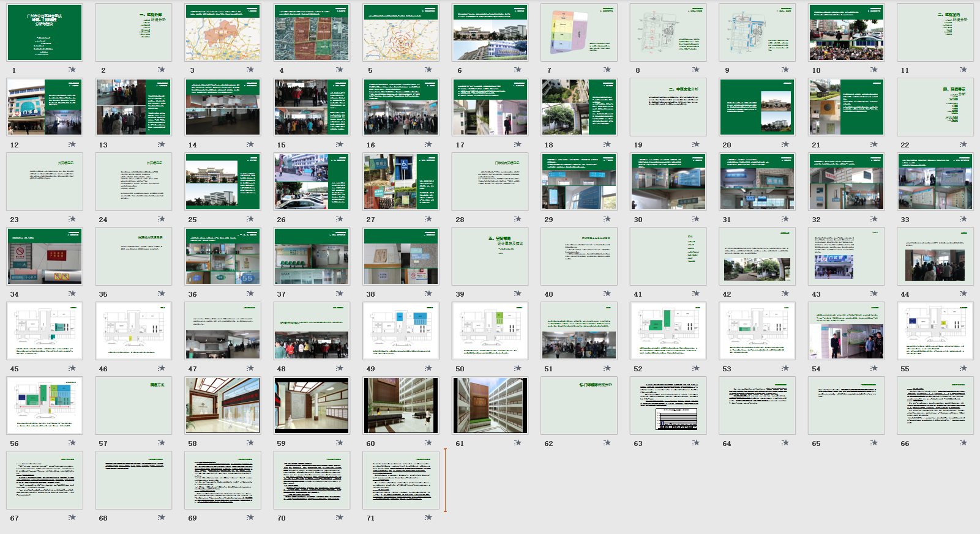The width and height of the screenshot is (980, 534).
Task: Select slide 49 floor plan with blue areas
Action: pos(401,330)
